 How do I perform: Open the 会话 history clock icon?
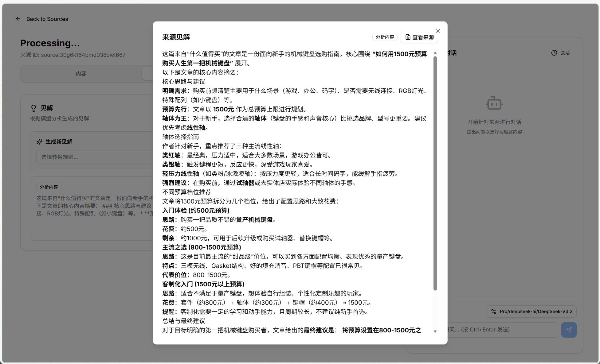tap(554, 53)
